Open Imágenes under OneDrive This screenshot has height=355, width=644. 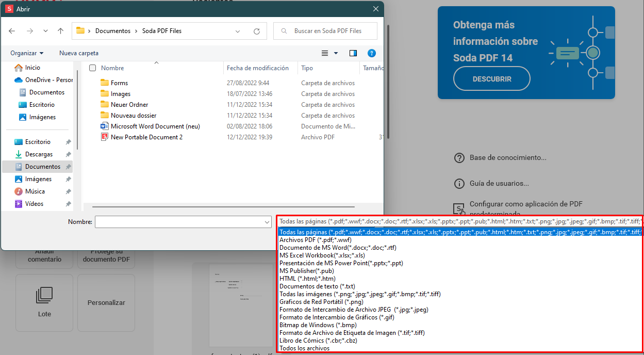[x=42, y=117]
